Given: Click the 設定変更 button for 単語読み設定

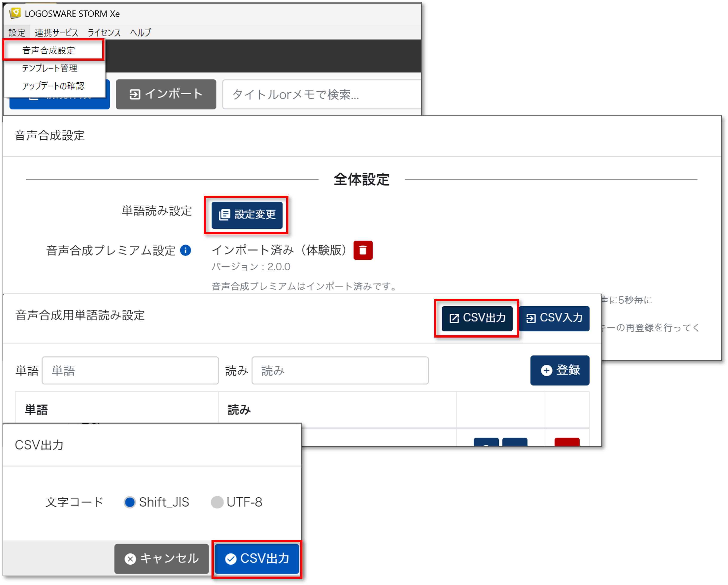Looking at the screenshot, I should [x=247, y=215].
